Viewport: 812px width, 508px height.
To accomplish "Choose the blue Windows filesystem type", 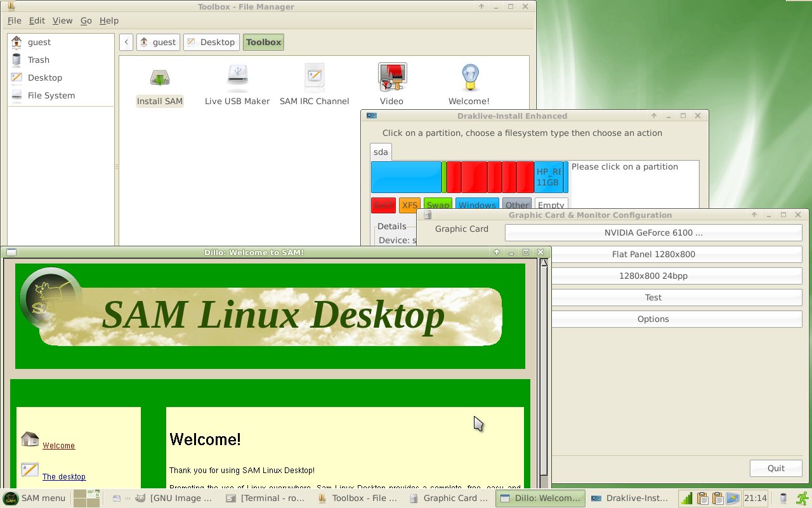I will pyautogui.click(x=477, y=204).
